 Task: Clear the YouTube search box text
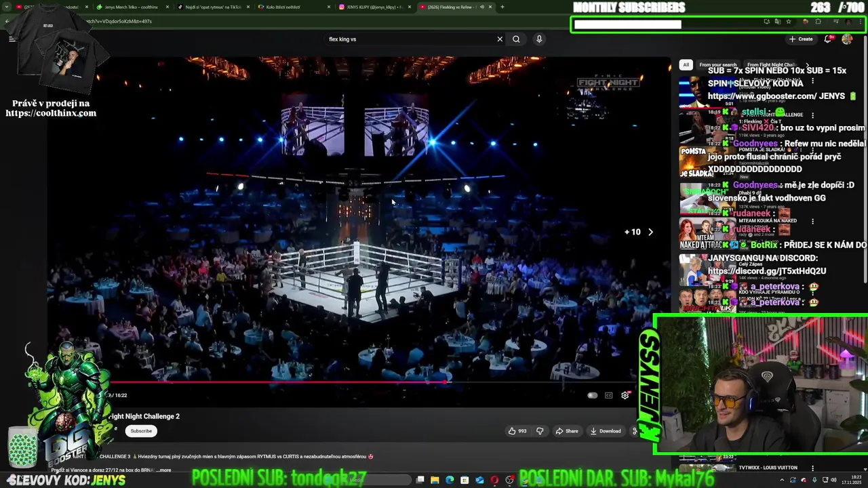pyautogui.click(x=500, y=39)
